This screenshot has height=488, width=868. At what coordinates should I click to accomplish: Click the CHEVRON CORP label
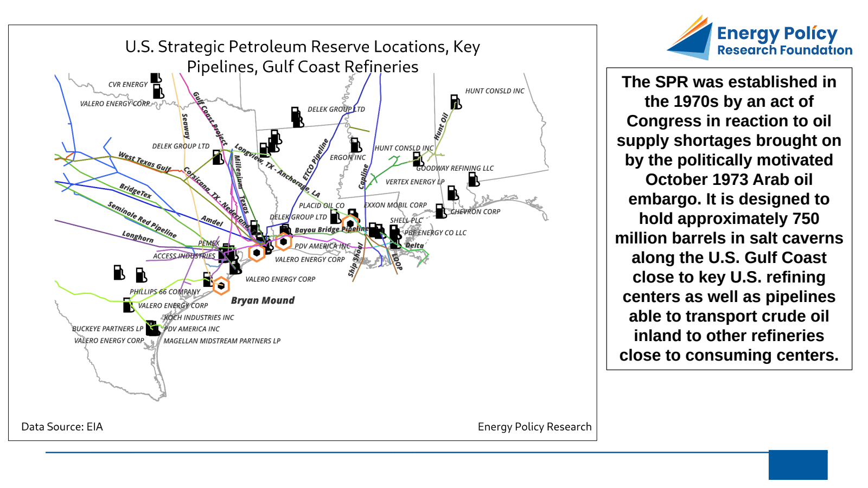pyautogui.click(x=475, y=211)
